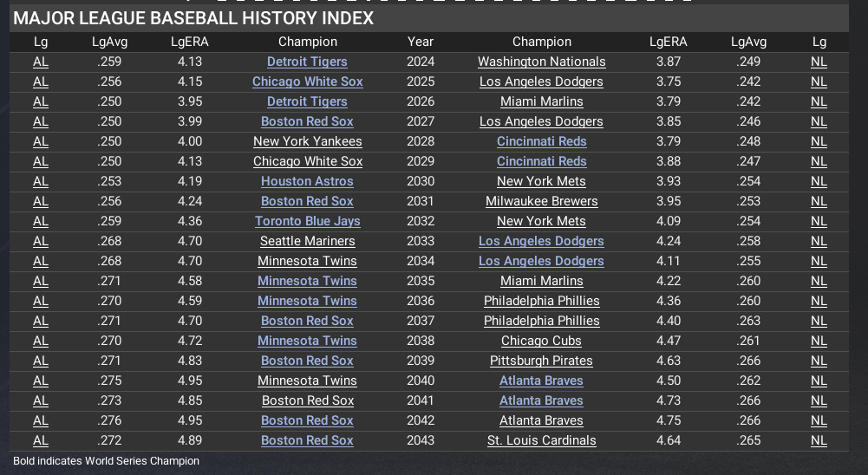Select the St. Louis Cardinals link

(x=541, y=440)
